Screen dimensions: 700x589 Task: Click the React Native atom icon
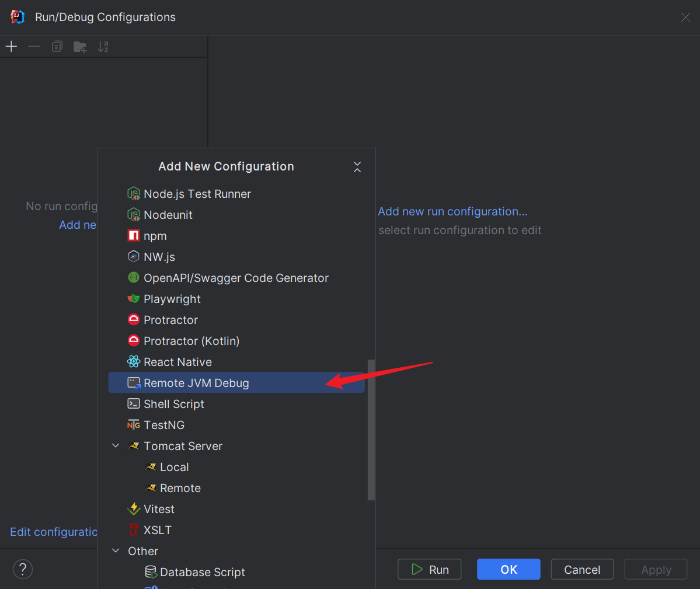134,361
